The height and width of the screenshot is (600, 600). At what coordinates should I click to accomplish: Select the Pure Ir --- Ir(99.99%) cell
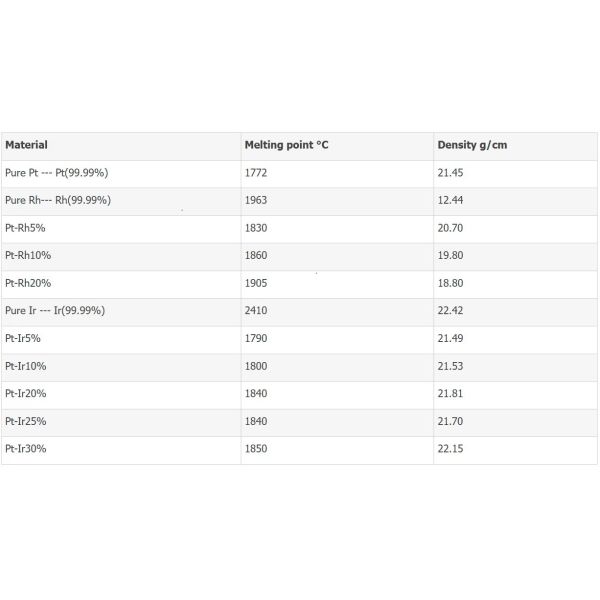[x=55, y=311]
